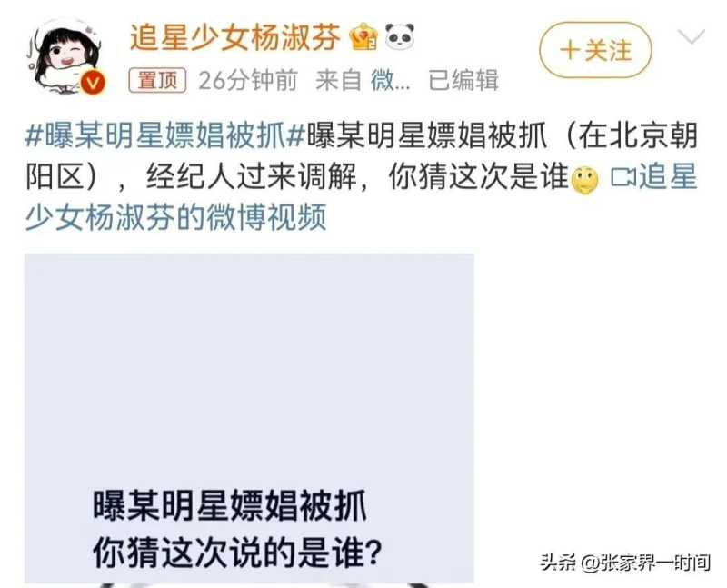Open the user's cartoon avatar profile picture

[x=64, y=56]
